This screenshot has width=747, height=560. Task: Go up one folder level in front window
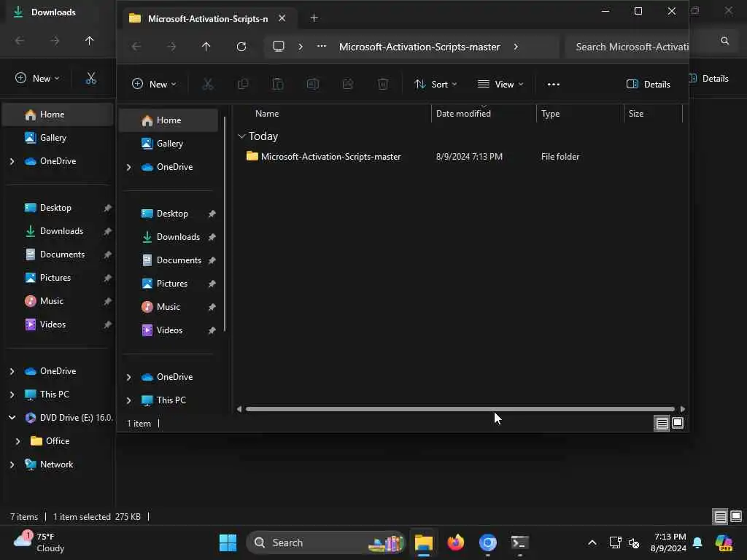[206, 47]
